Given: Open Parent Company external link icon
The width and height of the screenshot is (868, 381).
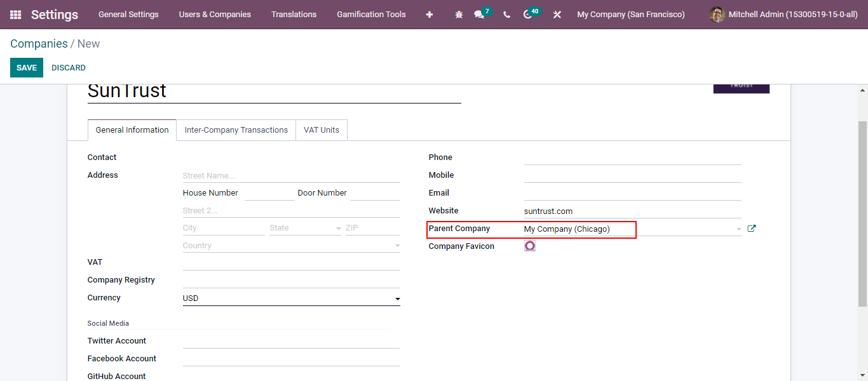Looking at the screenshot, I should click(752, 229).
